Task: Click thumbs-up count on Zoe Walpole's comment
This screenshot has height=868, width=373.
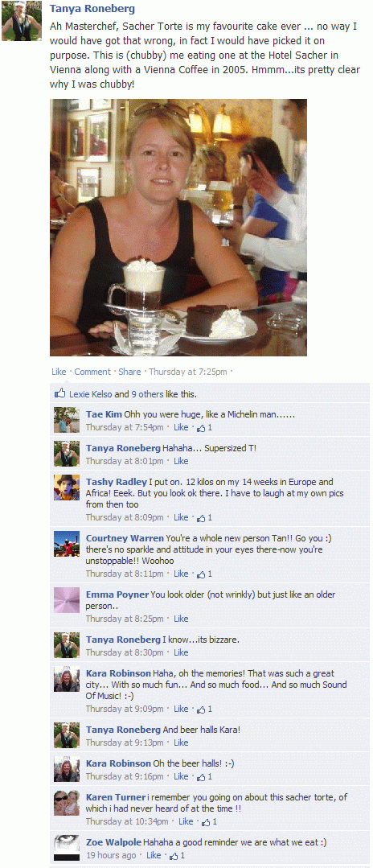Action: click(177, 855)
